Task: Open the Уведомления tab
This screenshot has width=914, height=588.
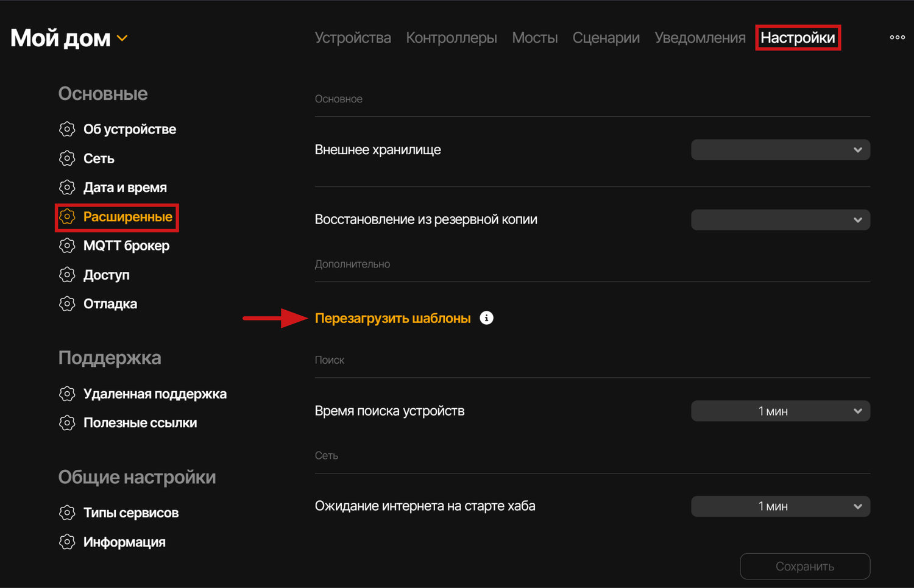Action: pos(700,38)
